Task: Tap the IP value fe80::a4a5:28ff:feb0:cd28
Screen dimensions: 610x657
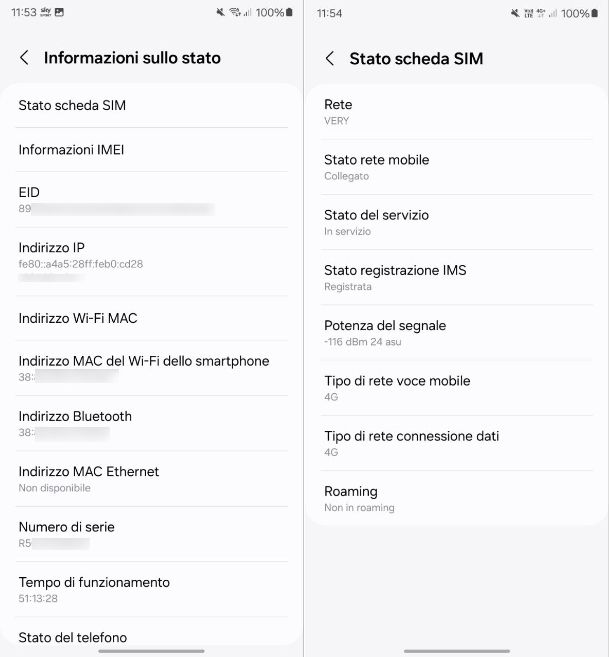Action: click(x=81, y=264)
